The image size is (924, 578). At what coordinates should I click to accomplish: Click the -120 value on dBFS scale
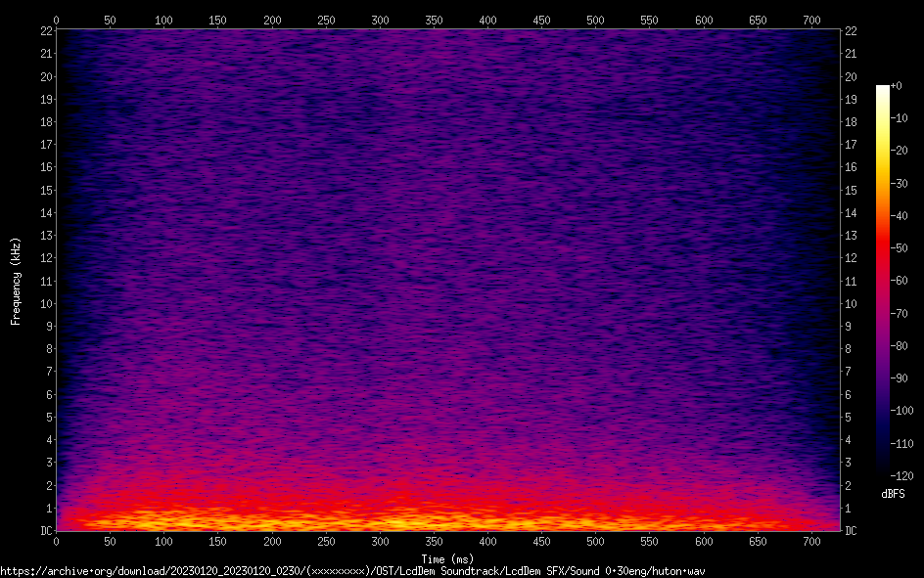click(901, 475)
